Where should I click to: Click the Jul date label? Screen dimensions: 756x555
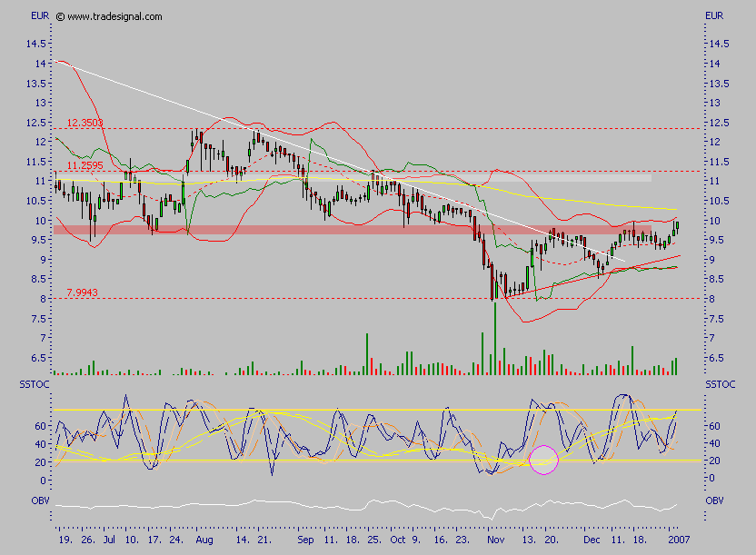click(109, 540)
